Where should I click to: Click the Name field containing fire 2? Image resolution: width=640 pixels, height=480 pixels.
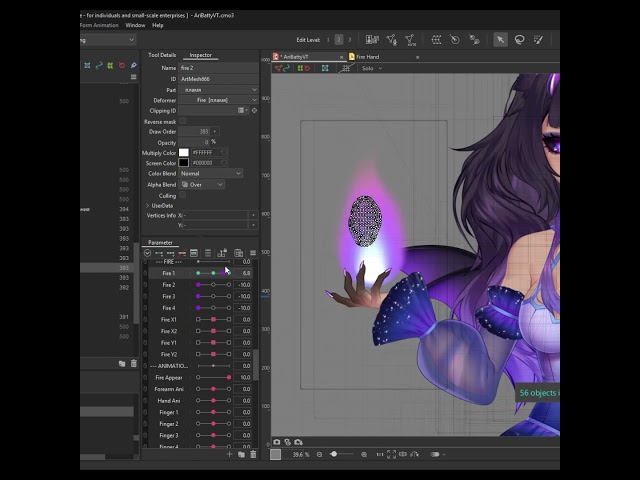coord(218,68)
